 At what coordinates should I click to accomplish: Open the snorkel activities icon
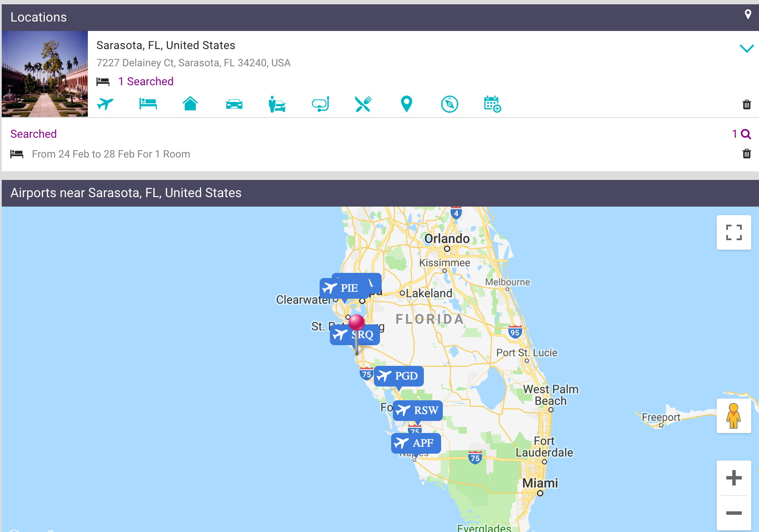tap(320, 104)
